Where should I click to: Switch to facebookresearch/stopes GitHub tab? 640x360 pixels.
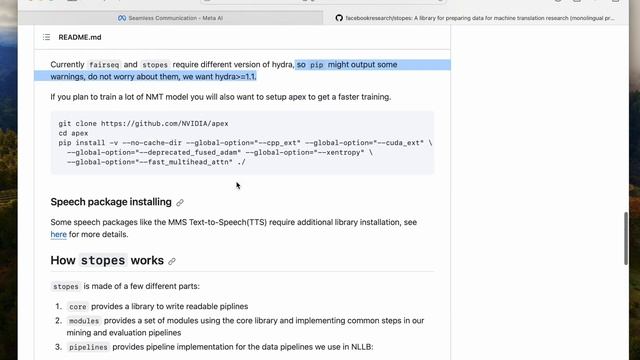click(x=476, y=18)
